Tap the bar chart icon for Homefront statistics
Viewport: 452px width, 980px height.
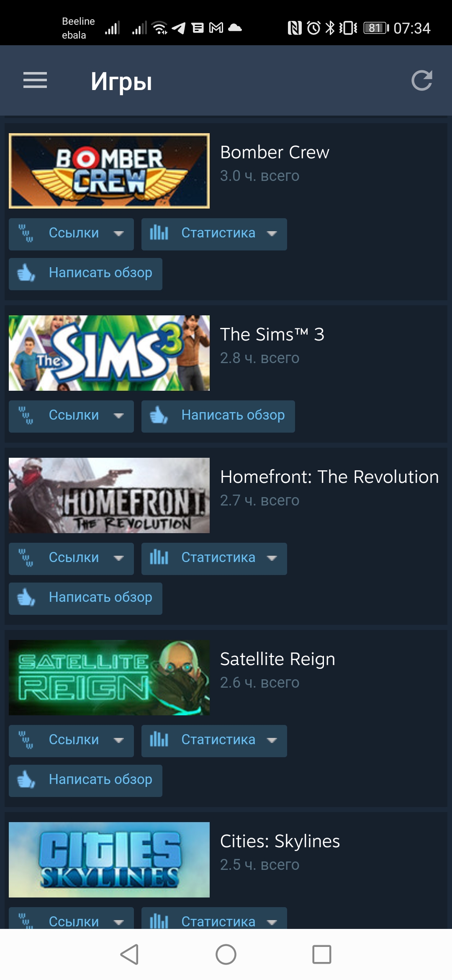click(x=159, y=557)
